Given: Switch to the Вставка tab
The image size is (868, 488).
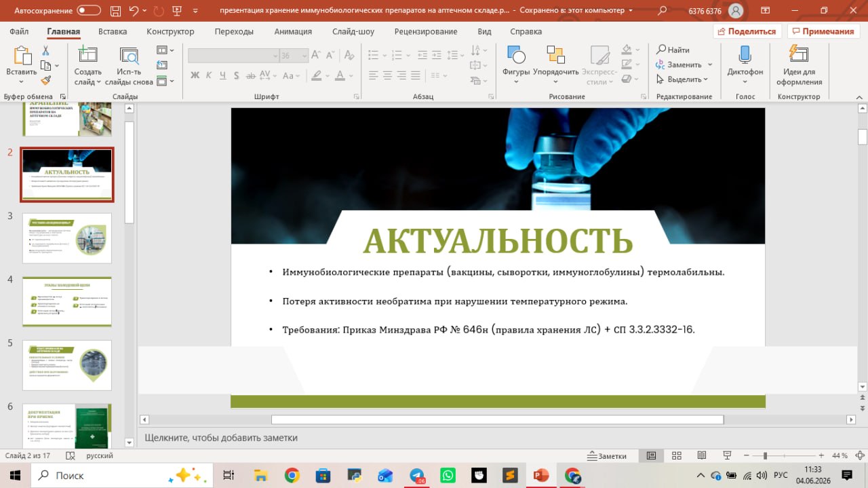Looking at the screenshot, I should coord(113,31).
